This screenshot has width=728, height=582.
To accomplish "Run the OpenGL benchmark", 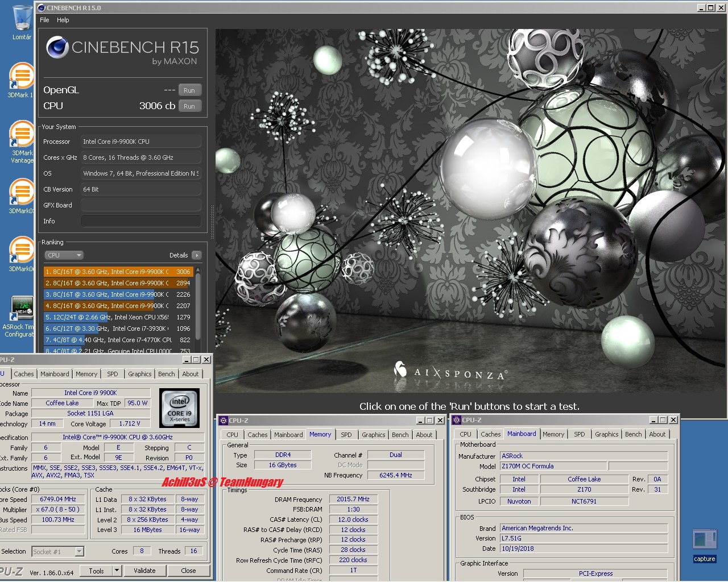I will point(189,90).
